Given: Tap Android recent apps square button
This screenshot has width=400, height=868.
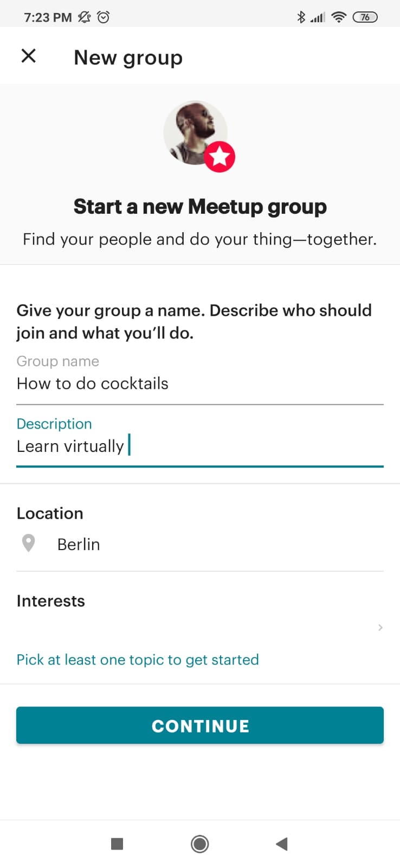Looking at the screenshot, I should pyautogui.click(x=117, y=844).
